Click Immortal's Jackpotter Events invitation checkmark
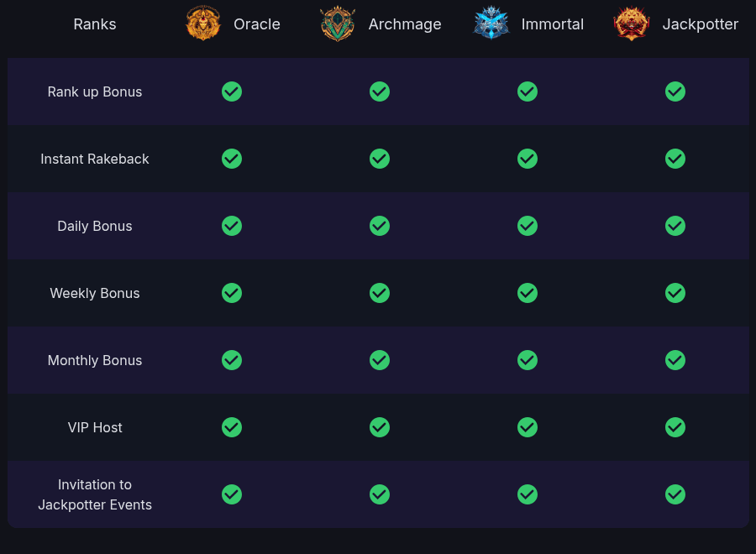The image size is (756, 554). pos(528,494)
